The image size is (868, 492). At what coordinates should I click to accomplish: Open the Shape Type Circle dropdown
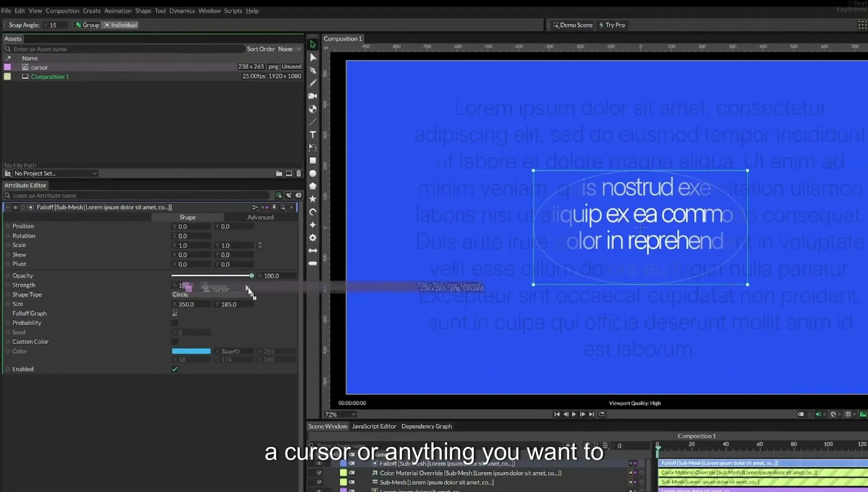[x=212, y=294]
